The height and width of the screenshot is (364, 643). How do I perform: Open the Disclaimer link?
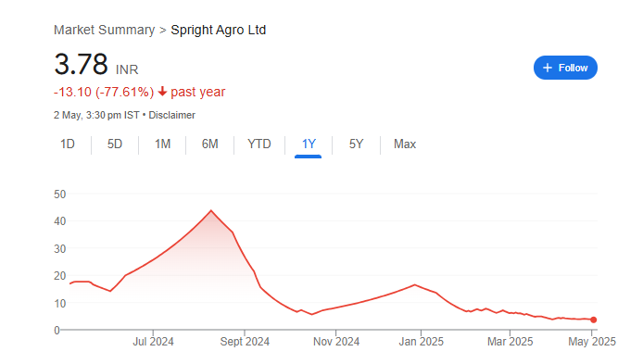pyautogui.click(x=171, y=115)
